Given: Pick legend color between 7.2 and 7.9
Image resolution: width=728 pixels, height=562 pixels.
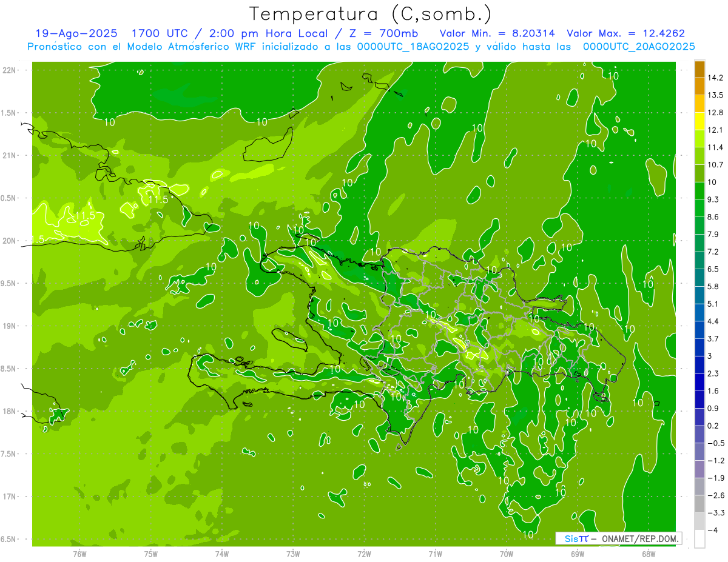Looking at the screenshot, I should [x=699, y=243].
